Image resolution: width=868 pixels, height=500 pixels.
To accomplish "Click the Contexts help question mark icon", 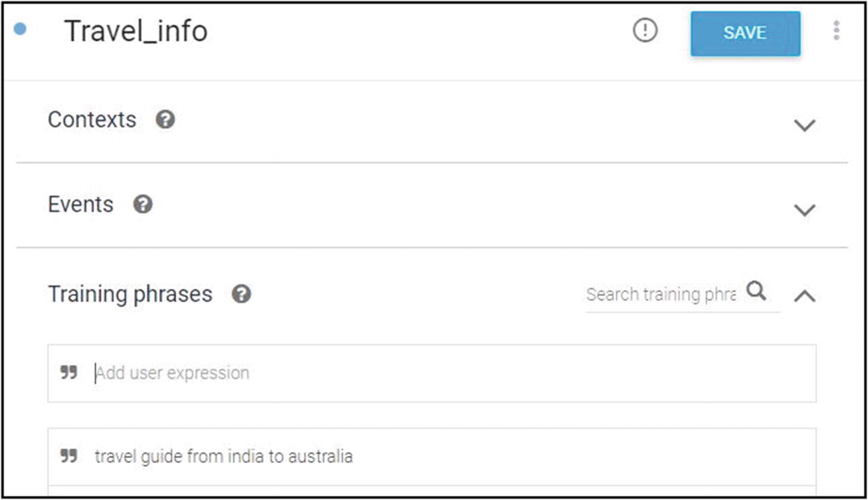I will (165, 119).
